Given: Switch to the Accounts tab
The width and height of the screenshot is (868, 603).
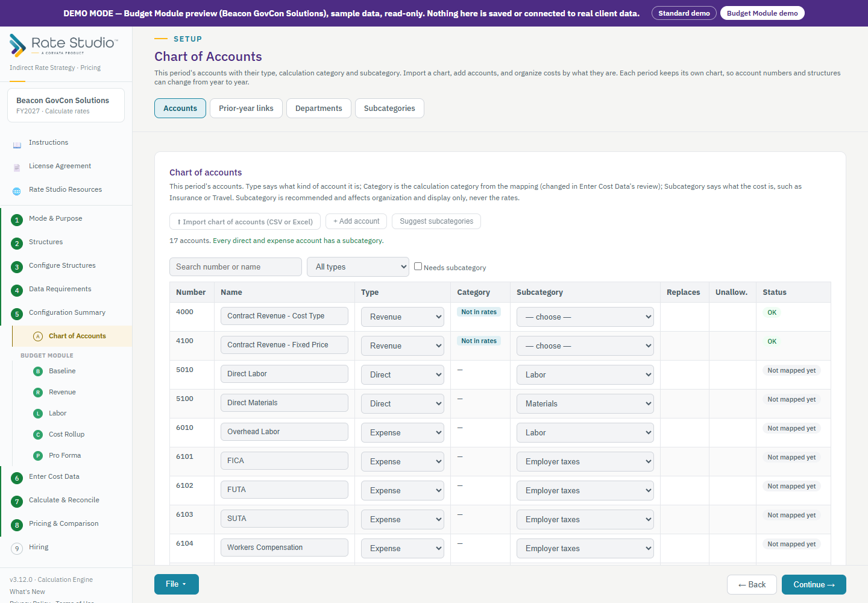Looking at the screenshot, I should point(180,109).
